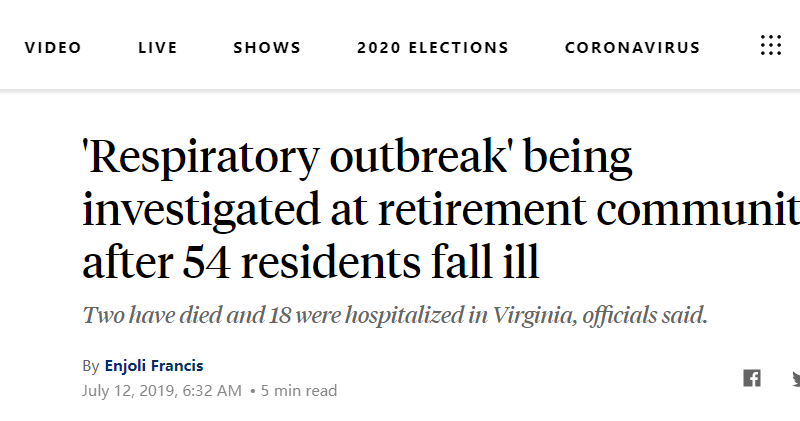Viewport: 800px width, 421px height.
Task: Click the '5 min read' label
Action: [x=299, y=390]
